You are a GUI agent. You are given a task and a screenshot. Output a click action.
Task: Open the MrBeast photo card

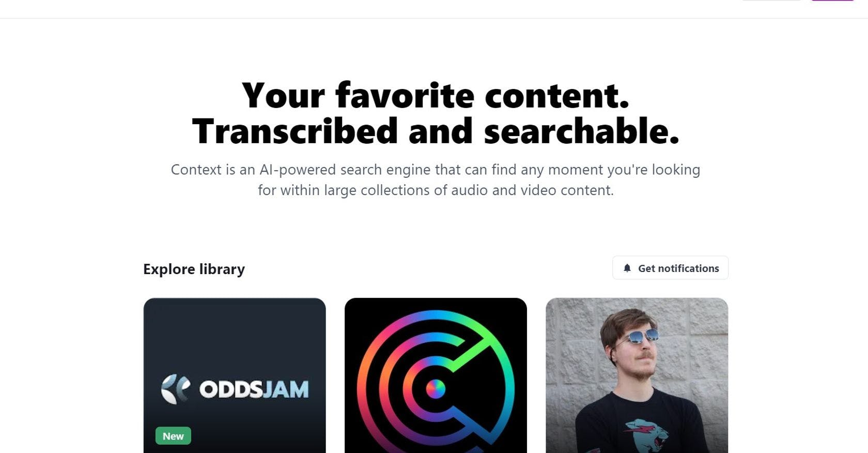[x=637, y=375]
